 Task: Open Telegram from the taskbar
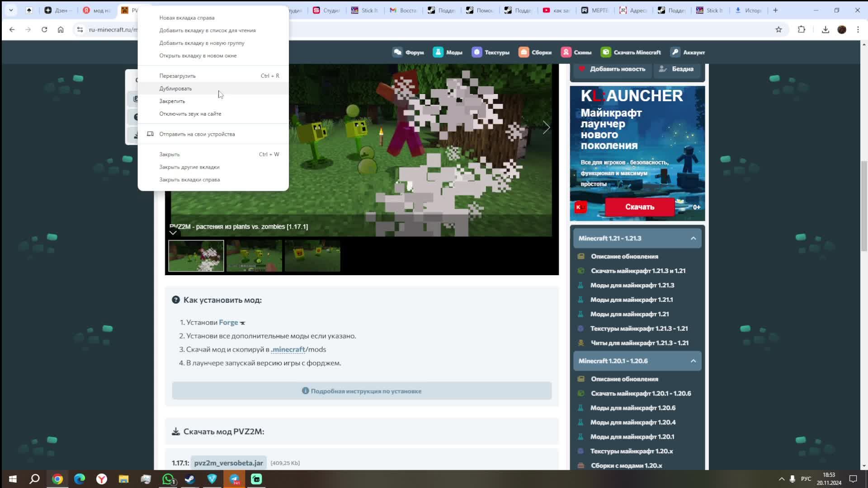(234, 479)
